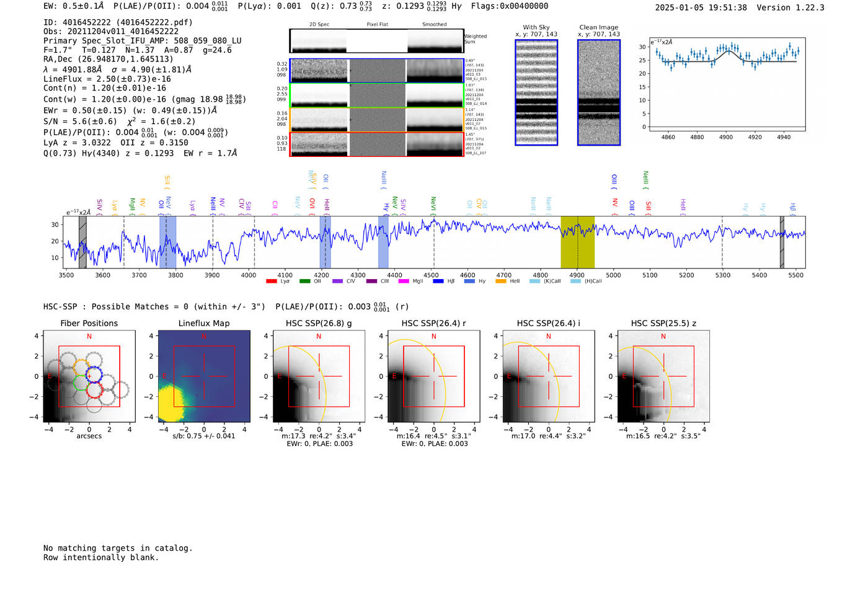Screen dimensions: 868x591
Task: Click the yellow highlighted band near 4900
Action: pyautogui.click(x=577, y=242)
